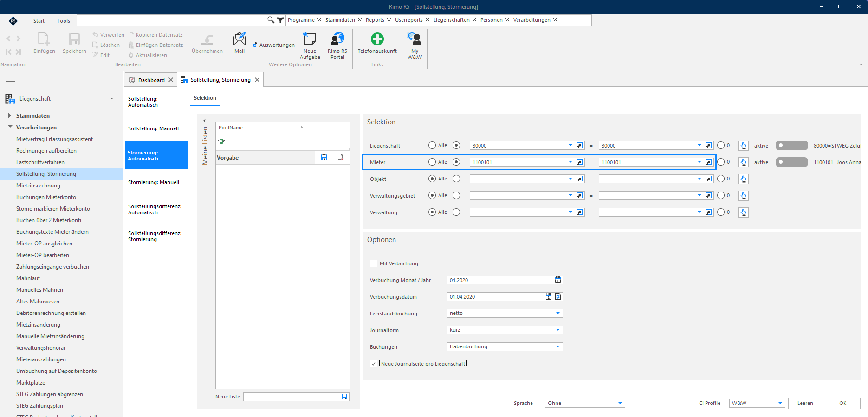Click the Auswertungen ribbon icon

click(273, 45)
